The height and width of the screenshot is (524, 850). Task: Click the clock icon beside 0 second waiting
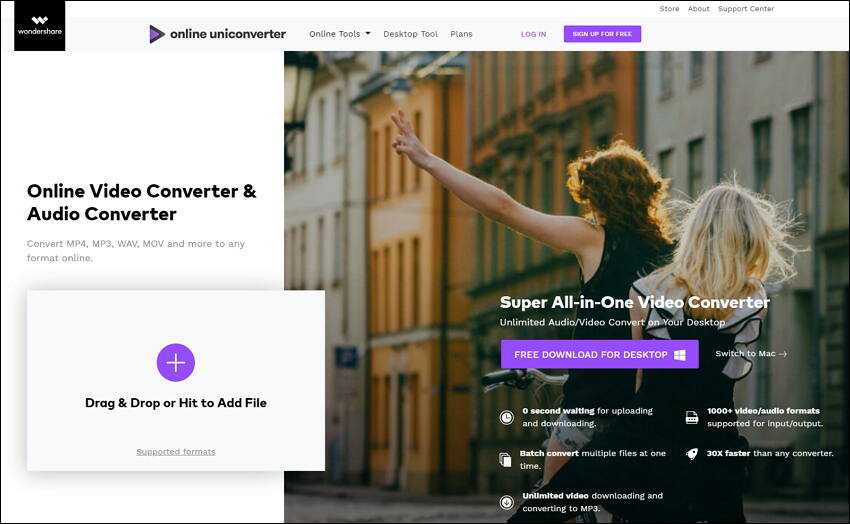[506, 417]
